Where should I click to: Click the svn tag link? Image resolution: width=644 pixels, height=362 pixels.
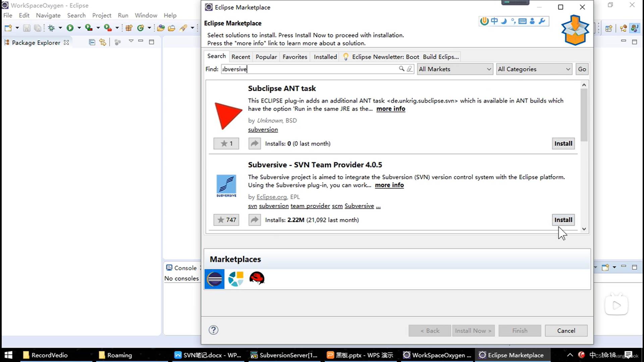click(253, 206)
